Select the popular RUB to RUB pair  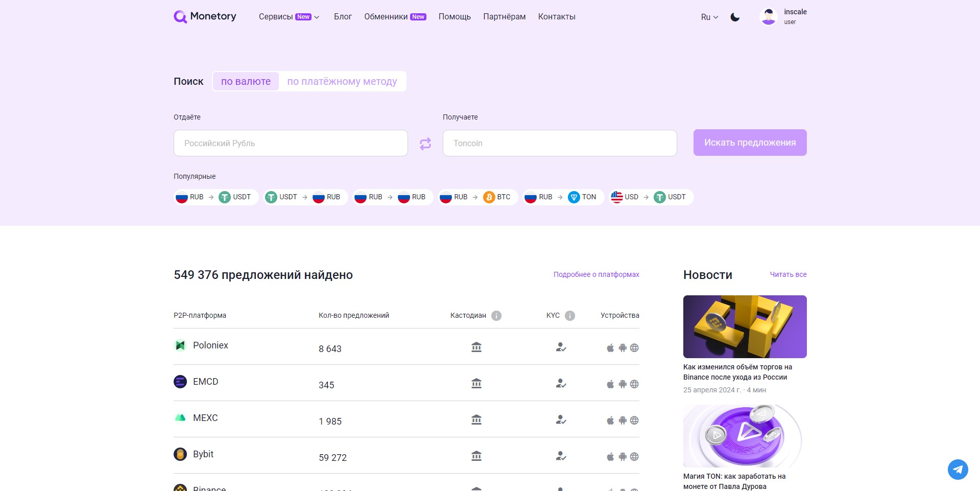pos(393,197)
